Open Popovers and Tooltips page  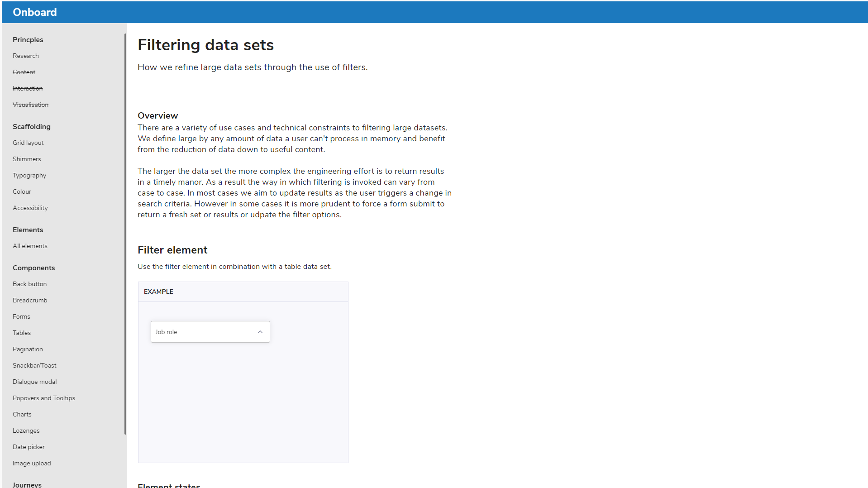pyautogui.click(x=44, y=398)
